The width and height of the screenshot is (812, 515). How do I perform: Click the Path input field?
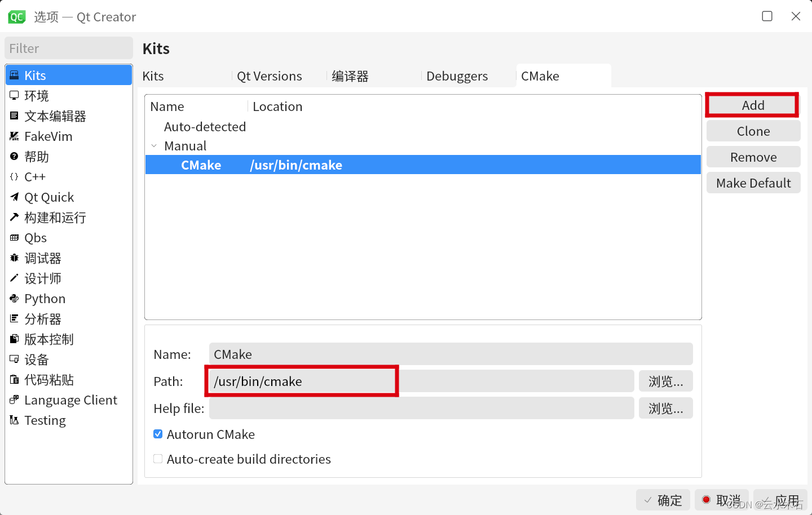tap(421, 381)
